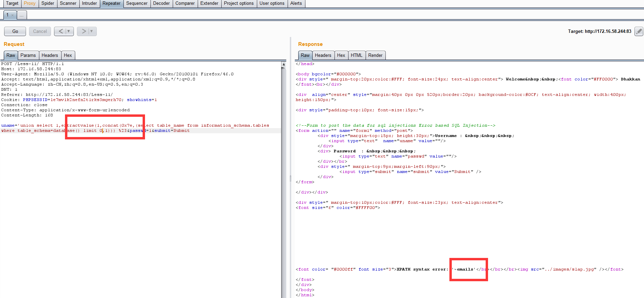Add a new Repeater tab via the ellipsis
Screen dimensions: 644x298
(22, 15)
